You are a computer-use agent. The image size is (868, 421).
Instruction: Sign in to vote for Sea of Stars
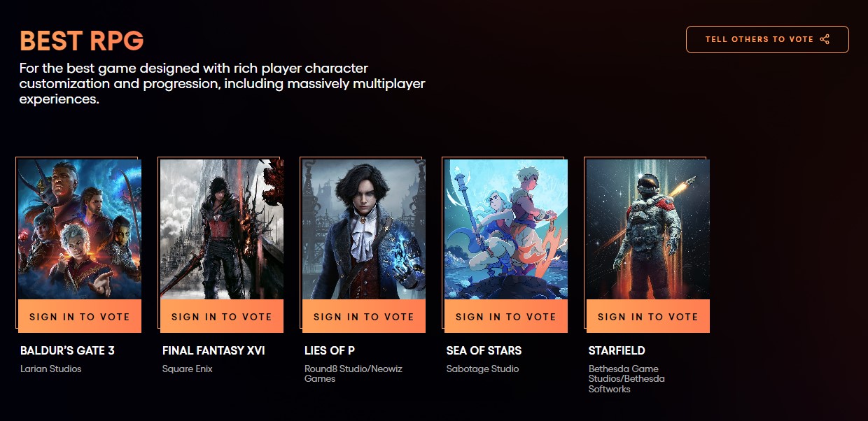click(506, 316)
